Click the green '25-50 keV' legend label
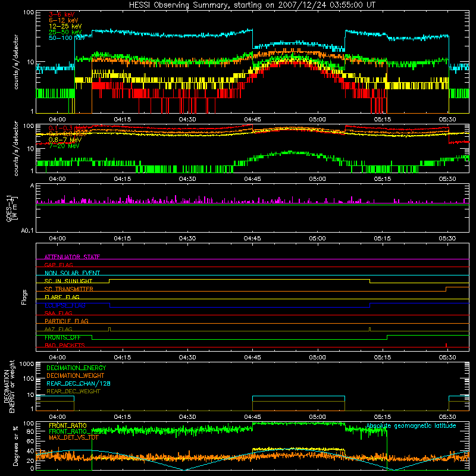 (65, 32)
